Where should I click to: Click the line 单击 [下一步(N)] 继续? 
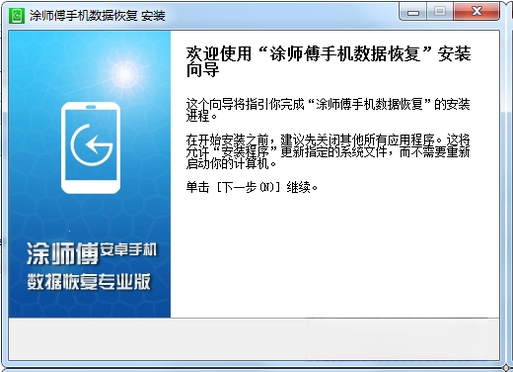[252, 187]
